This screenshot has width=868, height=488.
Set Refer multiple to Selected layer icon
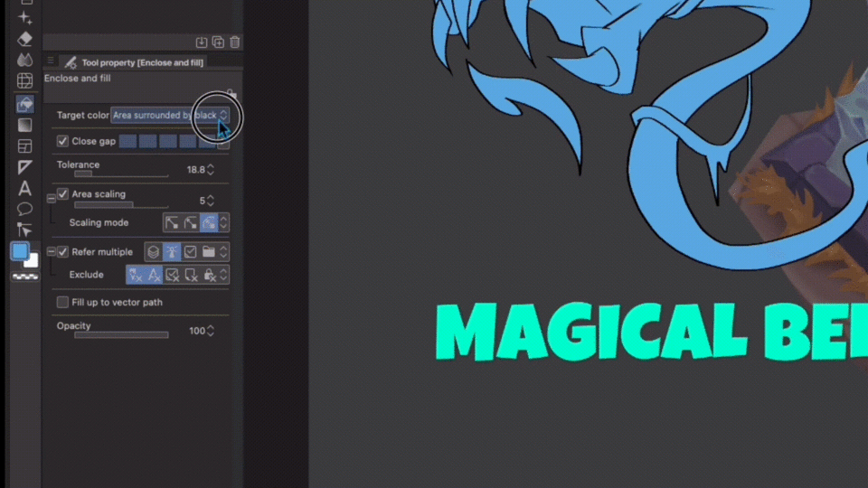click(x=191, y=252)
